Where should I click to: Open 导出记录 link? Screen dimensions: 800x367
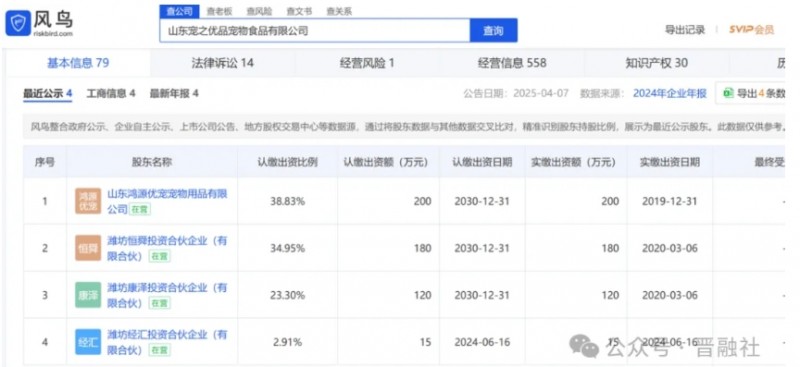click(x=685, y=30)
